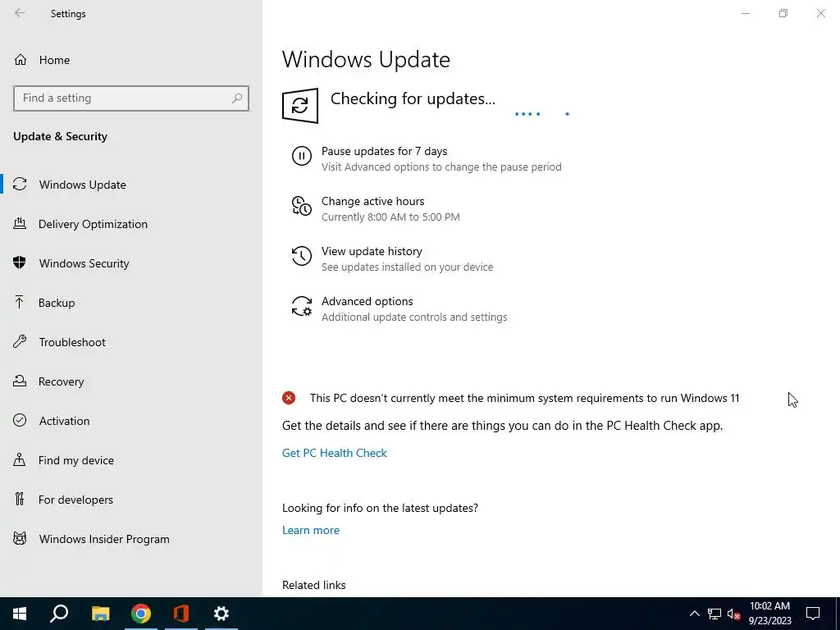
Task: Click the Activation checkmark icon
Action: pos(20,421)
